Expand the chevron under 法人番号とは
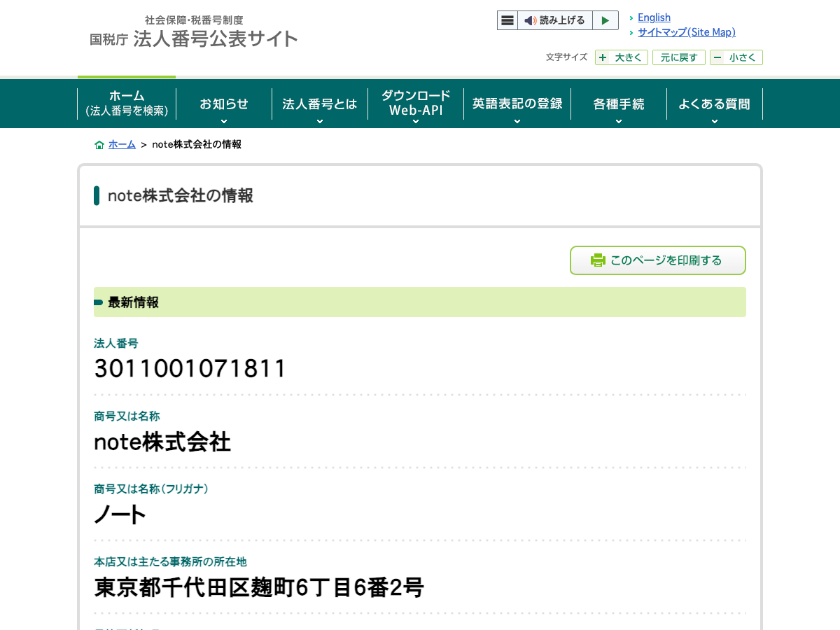 tap(320, 121)
